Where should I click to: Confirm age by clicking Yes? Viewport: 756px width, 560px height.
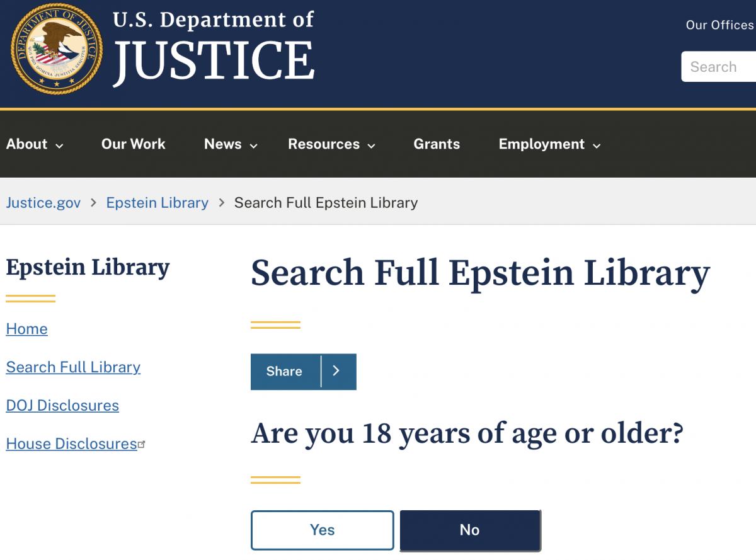point(322,530)
